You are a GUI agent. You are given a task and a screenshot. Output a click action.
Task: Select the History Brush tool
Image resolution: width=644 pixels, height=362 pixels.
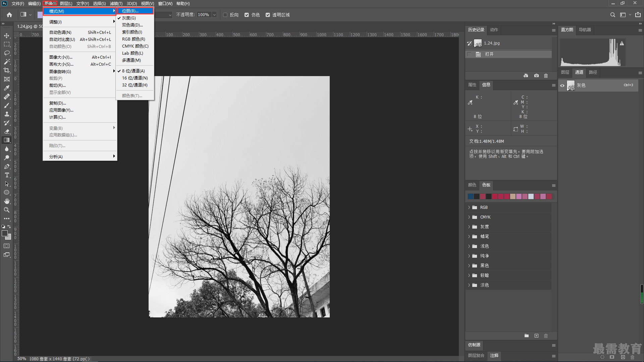7,123
